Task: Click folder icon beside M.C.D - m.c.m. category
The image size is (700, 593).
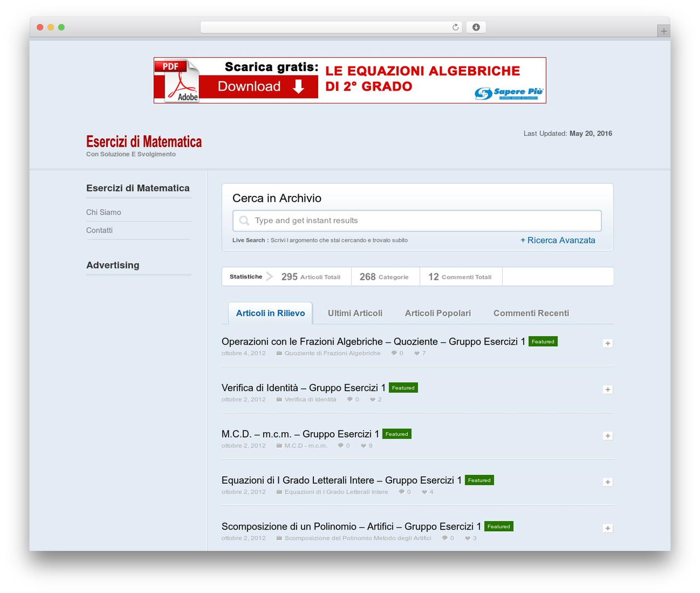Action: tap(279, 446)
